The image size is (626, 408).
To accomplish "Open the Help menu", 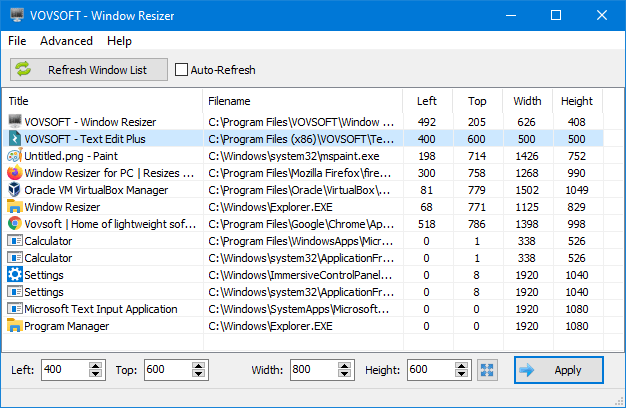I will click(x=119, y=41).
